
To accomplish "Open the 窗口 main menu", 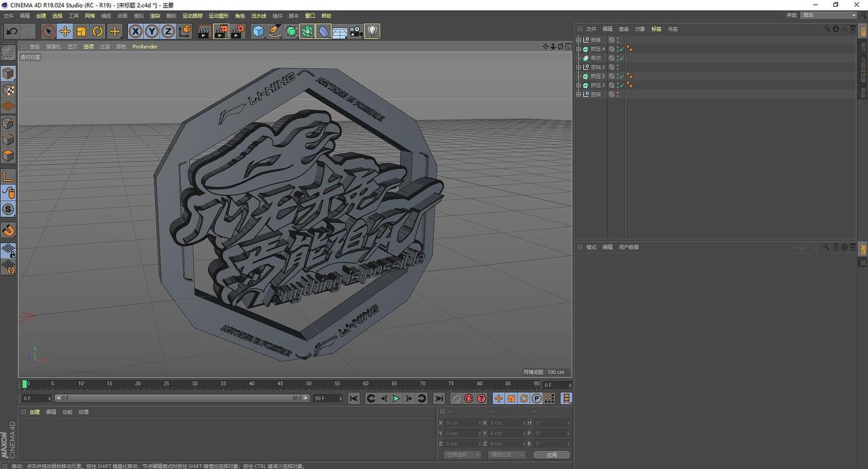I will (x=310, y=16).
